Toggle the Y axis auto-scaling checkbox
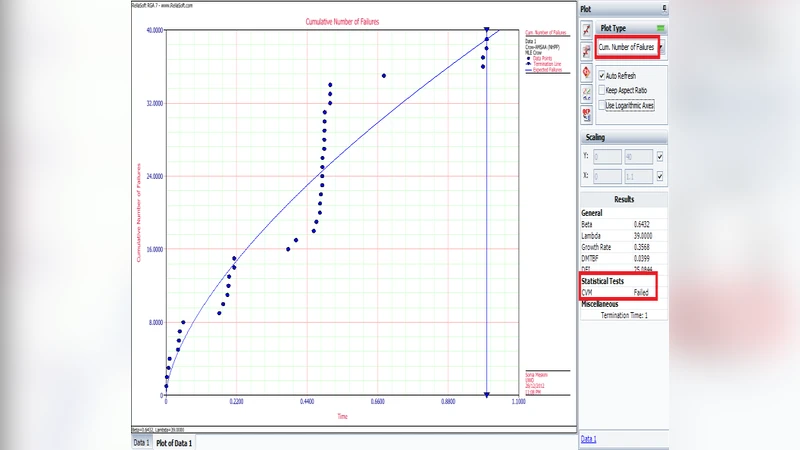The width and height of the screenshot is (800, 450). (660, 157)
